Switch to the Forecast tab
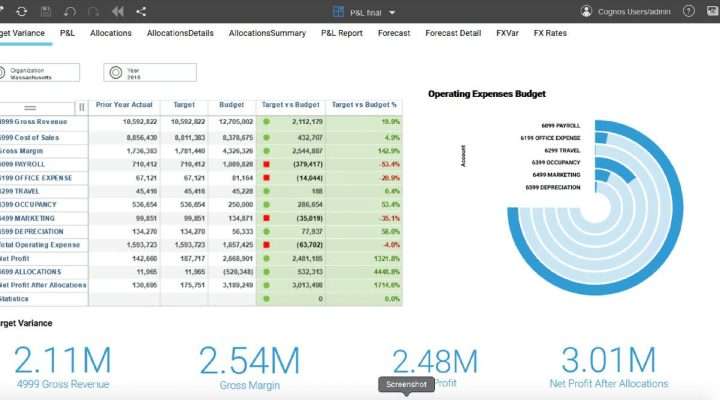The width and height of the screenshot is (720, 400). pos(394,33)
